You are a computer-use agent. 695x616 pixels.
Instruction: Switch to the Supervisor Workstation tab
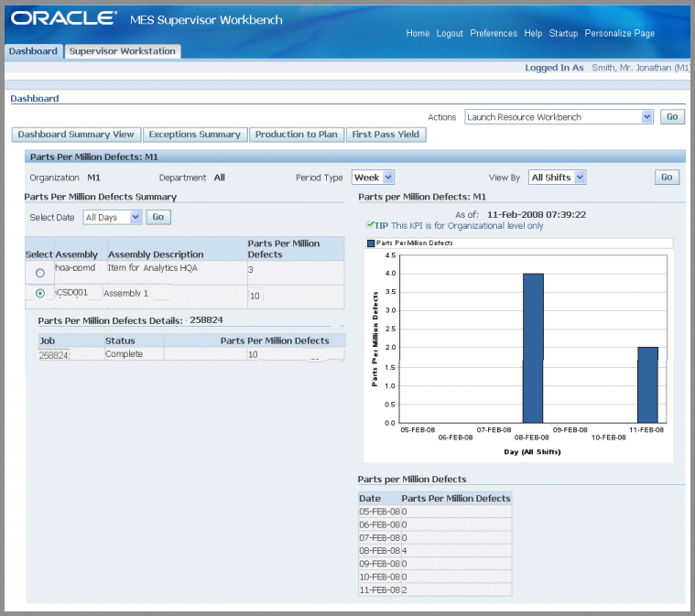[x=123, y=51]
